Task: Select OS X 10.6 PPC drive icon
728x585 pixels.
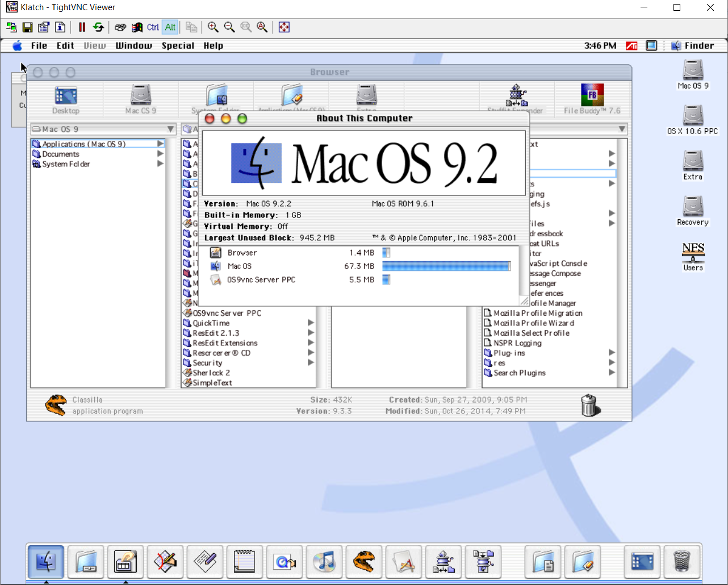Action: pos(693,120)
